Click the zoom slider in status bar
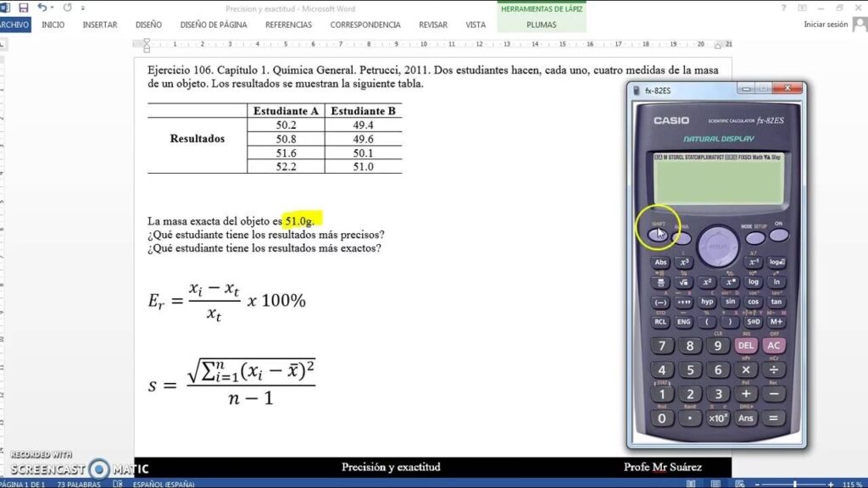868x488 pixels. click(x=794, y=484)
